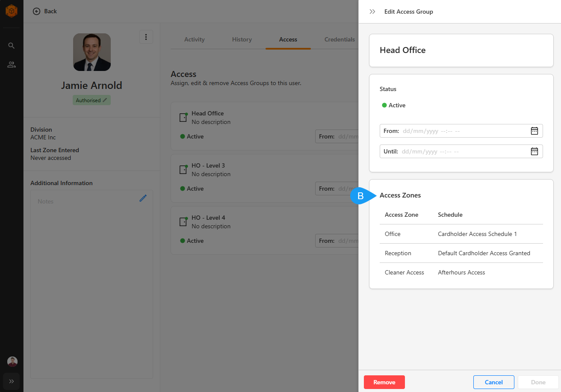Edit notes with the blue pencil icon
561x392 pixels.
tap(143, 198)
